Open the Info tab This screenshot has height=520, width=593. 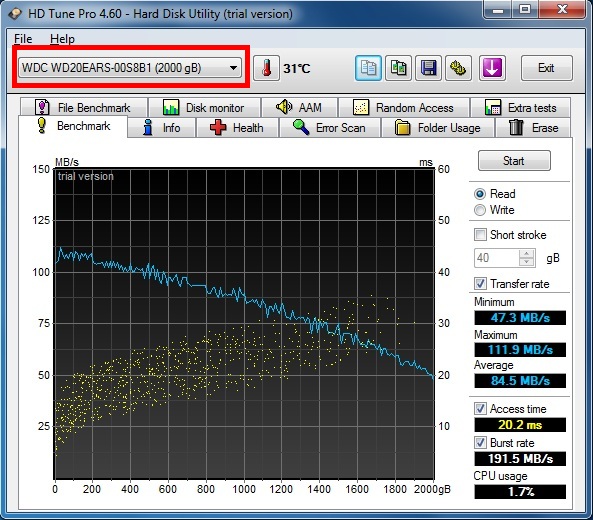(x=162, y=128)
